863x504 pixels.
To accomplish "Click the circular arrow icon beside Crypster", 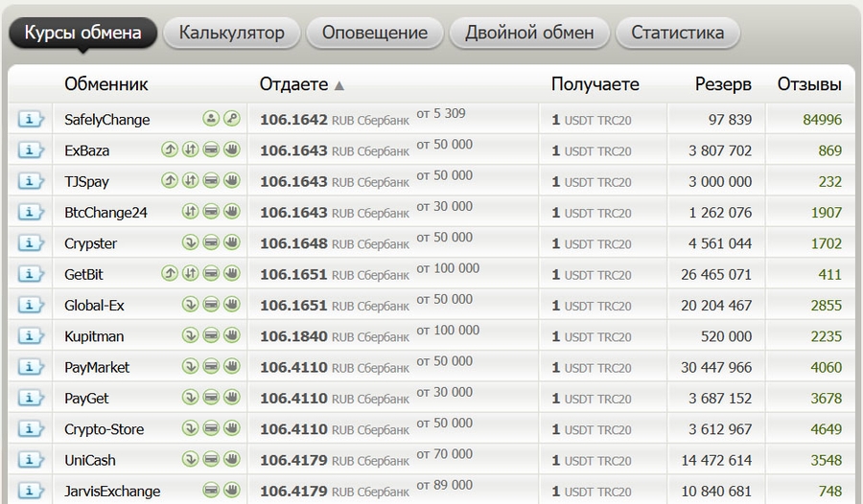I will pos(190,242).
